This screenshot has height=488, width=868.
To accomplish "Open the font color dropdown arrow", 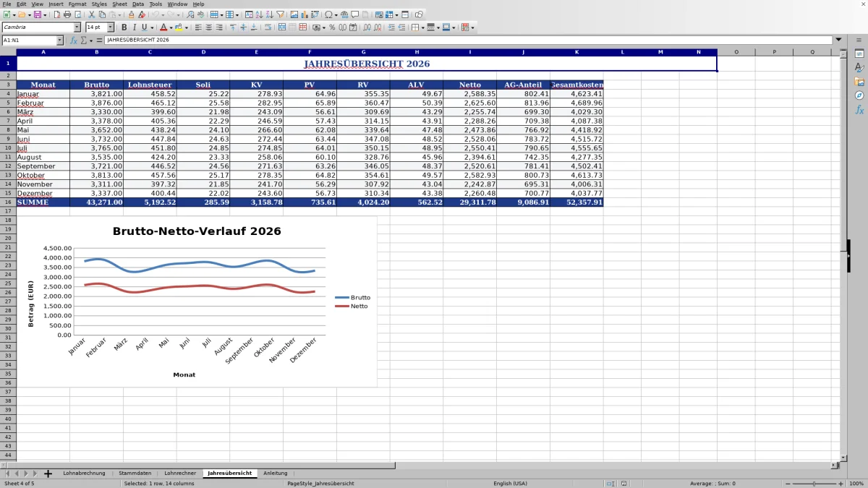I will (x=171, y=27).
